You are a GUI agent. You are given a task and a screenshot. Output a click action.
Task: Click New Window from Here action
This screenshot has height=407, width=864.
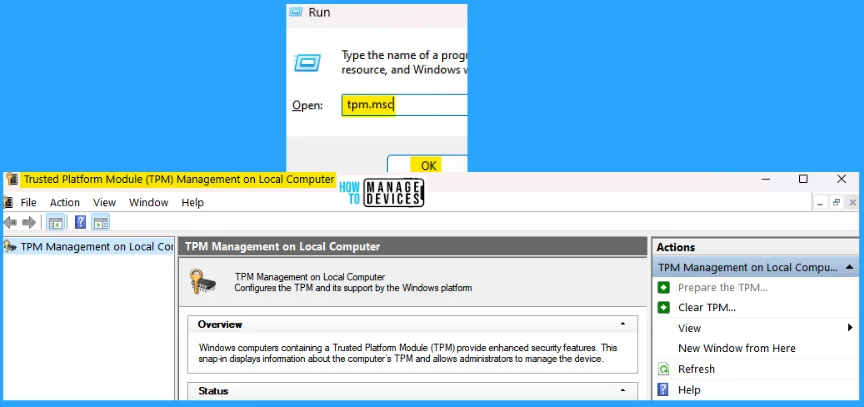737,348
